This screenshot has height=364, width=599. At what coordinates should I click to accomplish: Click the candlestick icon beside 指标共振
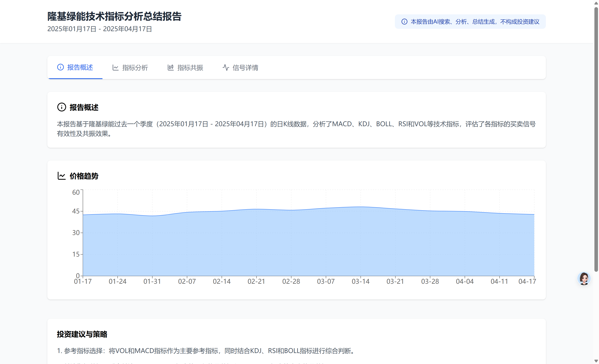click(171, 67)
